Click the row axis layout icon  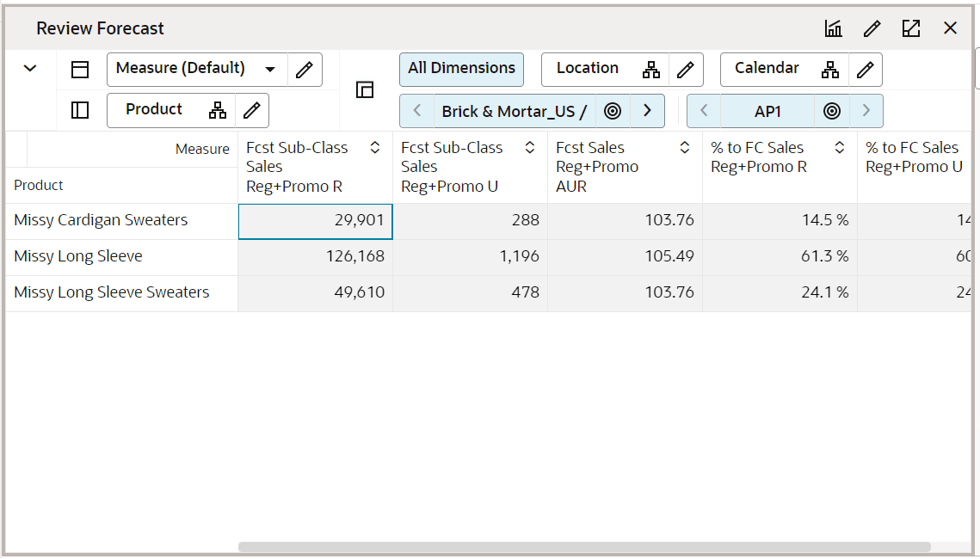(80, 111)
